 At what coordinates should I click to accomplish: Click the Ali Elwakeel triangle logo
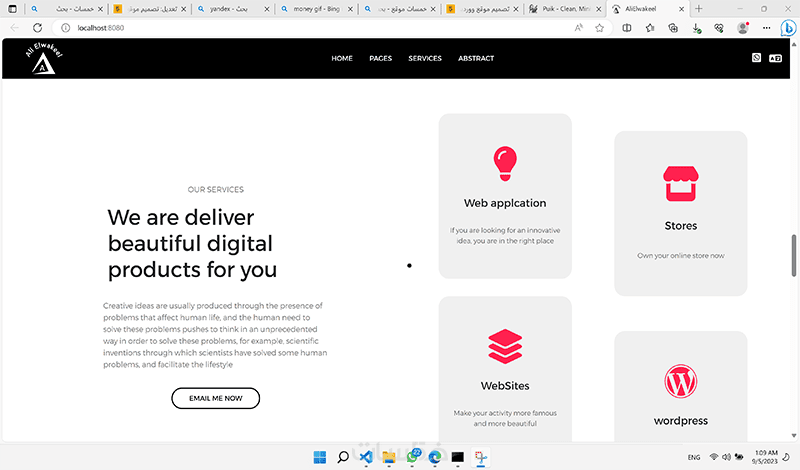[x=44, y=59]
